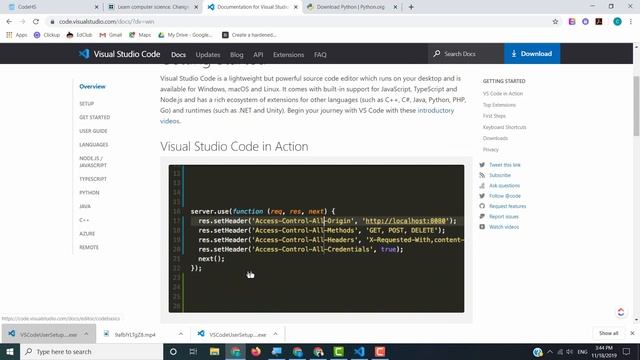Open the FAQ menu item
This screenshot has width=640, height=360.
320,54
